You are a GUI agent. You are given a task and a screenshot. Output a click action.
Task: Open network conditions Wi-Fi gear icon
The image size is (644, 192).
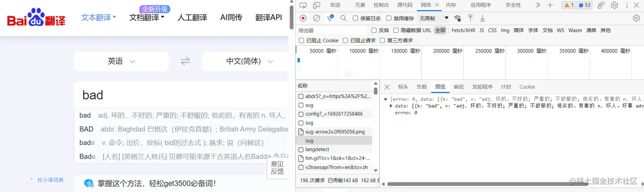point(457,18)
